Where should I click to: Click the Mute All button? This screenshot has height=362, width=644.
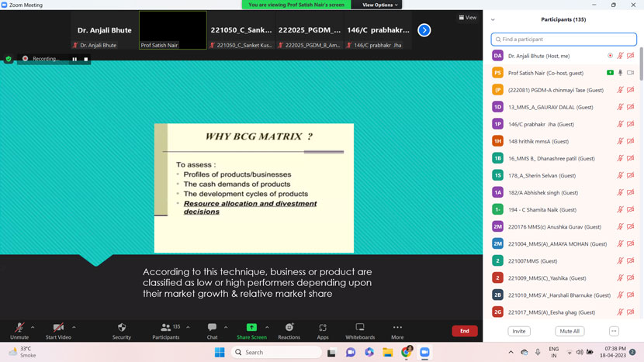click(x=570, y=331)
